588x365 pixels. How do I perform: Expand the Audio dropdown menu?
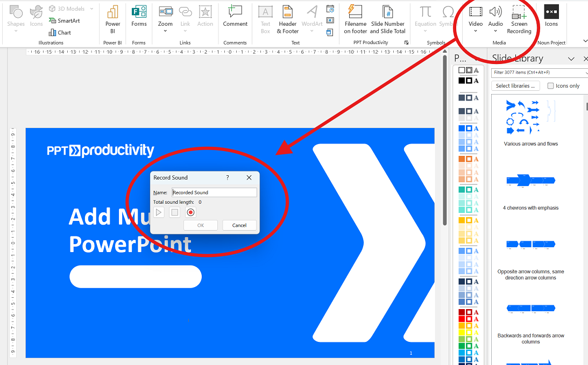[x=495, y=31]
